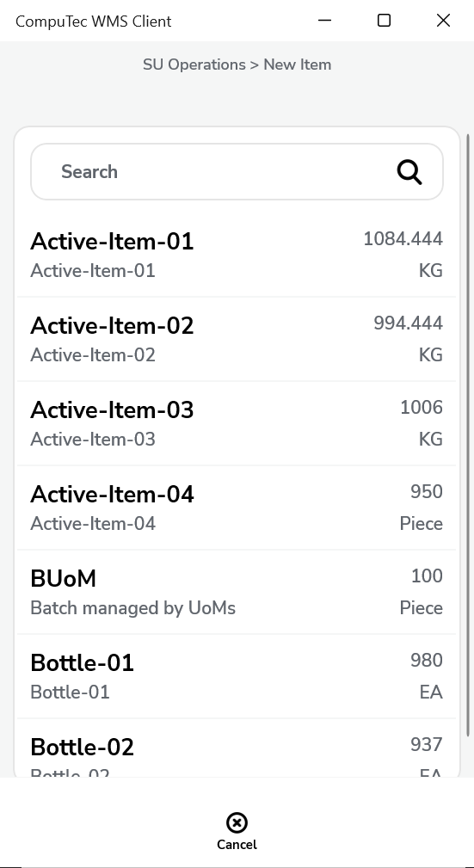This screenshot has width=474, height=868.
Task: Open the BUoM batch managed item
Action: [237, 592]
